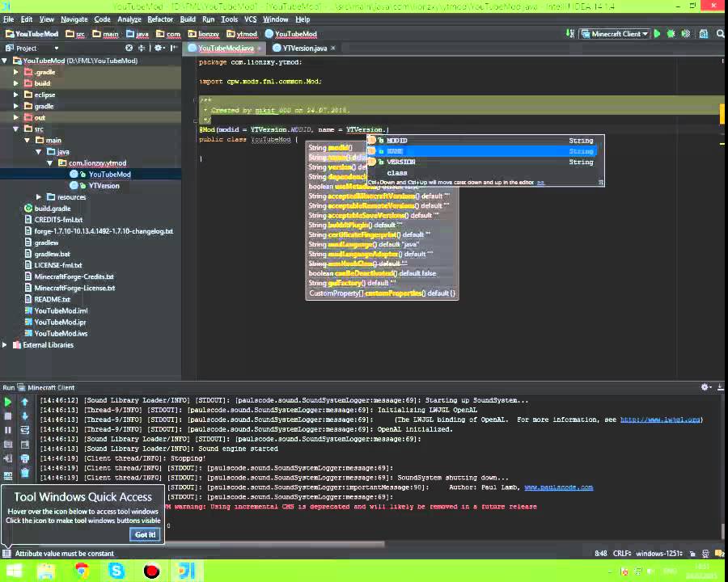Screen dimensions: 728x582
Task: Open Skype from the Windows taskbar
Action: pyautogui.click(x=116, y=571)
